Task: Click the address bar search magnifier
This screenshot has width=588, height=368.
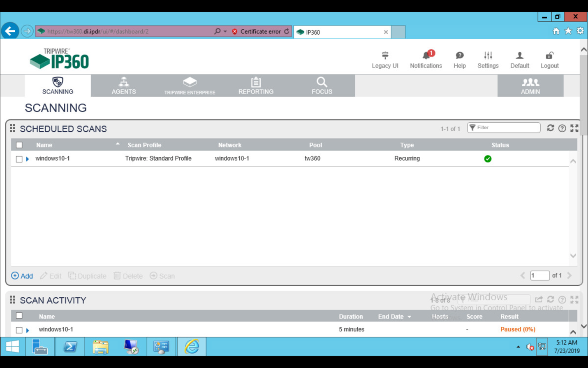Action: point(217,31)
